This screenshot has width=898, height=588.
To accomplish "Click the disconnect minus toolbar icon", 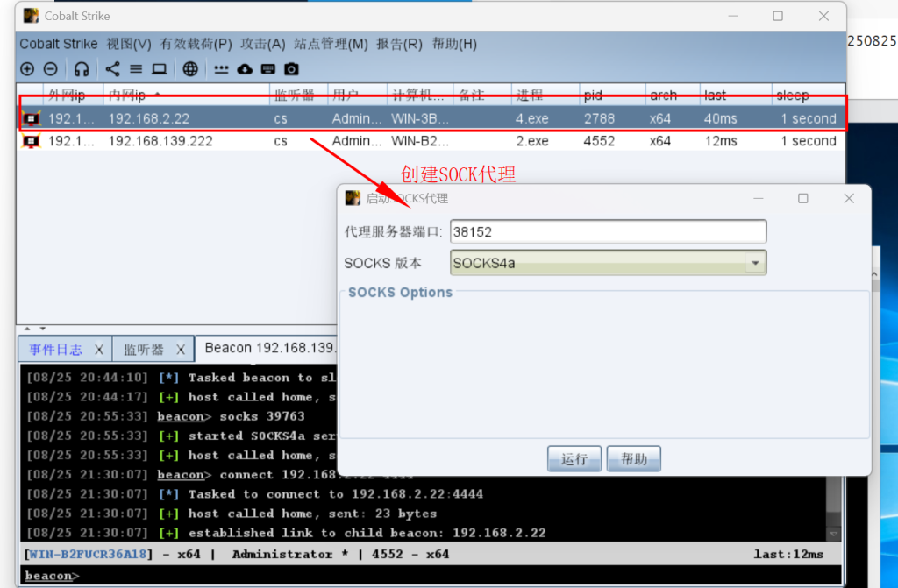I will (x=50, y=69).
